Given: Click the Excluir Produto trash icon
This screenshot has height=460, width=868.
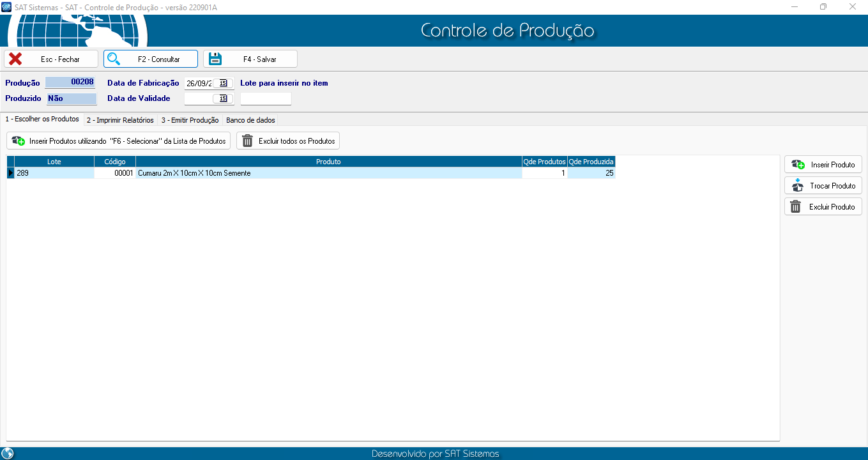Looking at the screenshot, I should click(x=796, y=207).
